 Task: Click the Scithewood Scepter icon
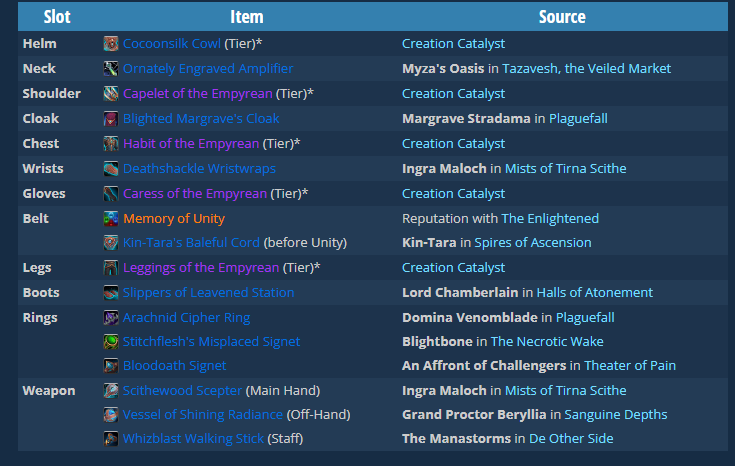111,391
